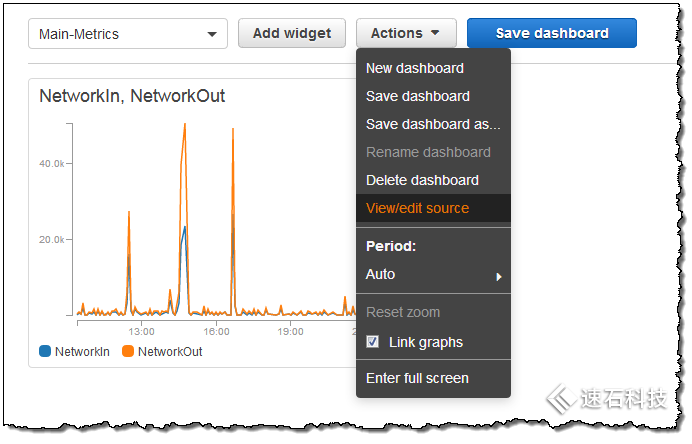Click the NetworkOut legend label

point(170,352)
